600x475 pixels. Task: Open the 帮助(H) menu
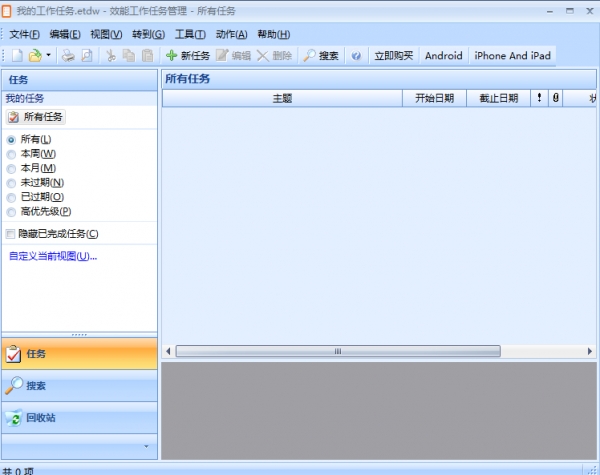tap(274, 34)
